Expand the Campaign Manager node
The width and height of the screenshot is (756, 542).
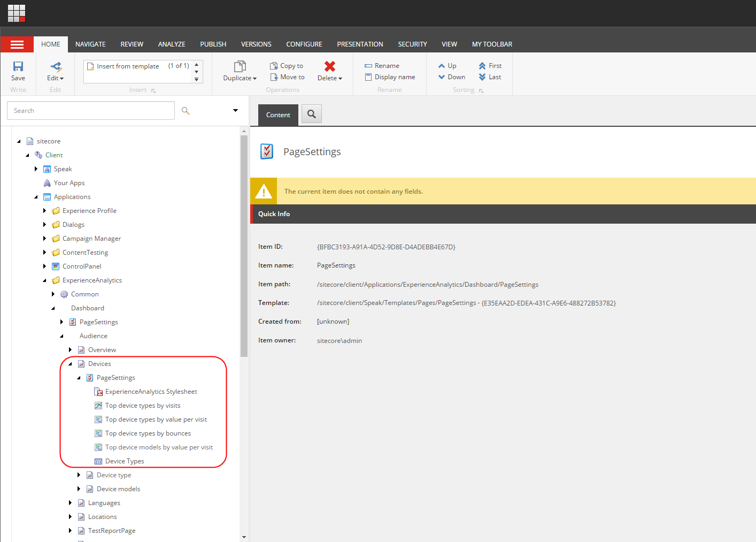pos(44,239)
